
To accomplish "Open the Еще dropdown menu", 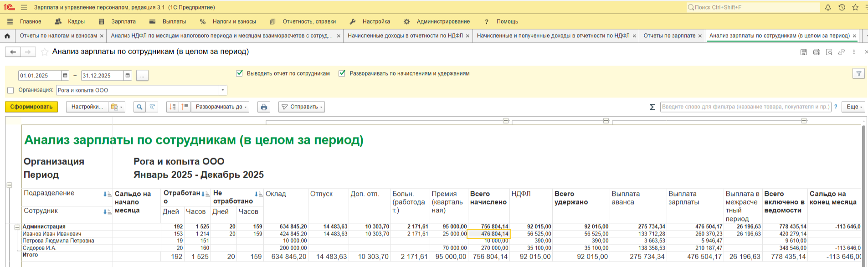I will [853, 107].
